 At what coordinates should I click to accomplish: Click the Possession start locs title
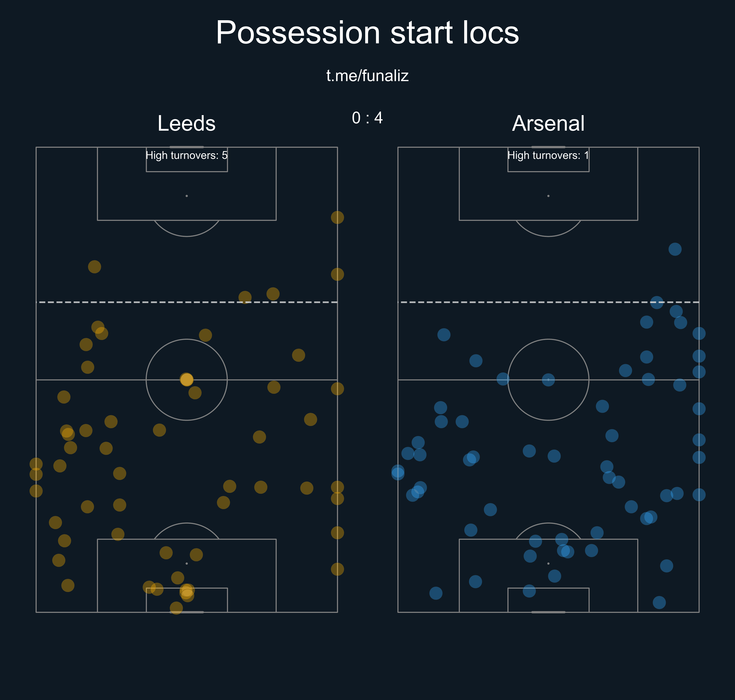point(367,33)
